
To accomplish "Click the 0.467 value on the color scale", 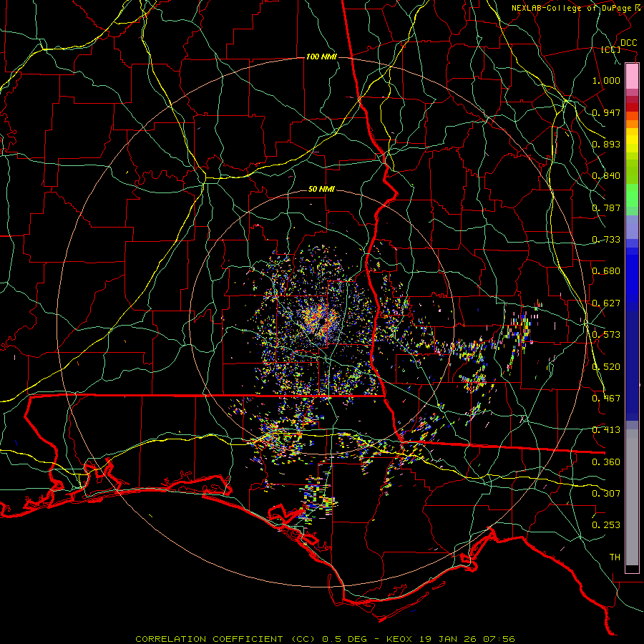I will [x=606, y=399].
